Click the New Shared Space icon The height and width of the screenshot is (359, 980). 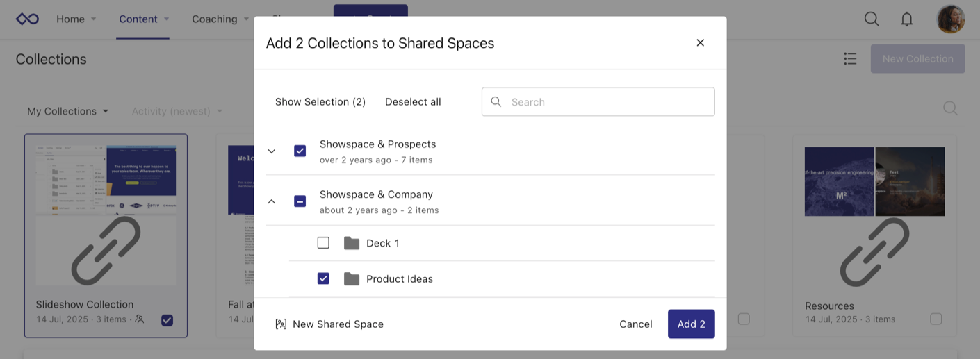281,324
